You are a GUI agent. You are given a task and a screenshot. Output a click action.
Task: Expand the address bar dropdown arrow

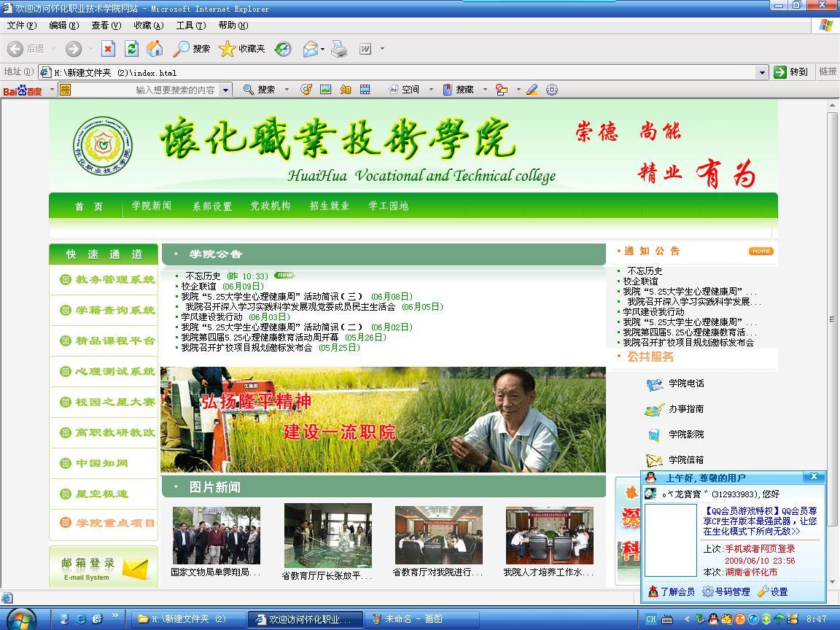click(762, 72)
